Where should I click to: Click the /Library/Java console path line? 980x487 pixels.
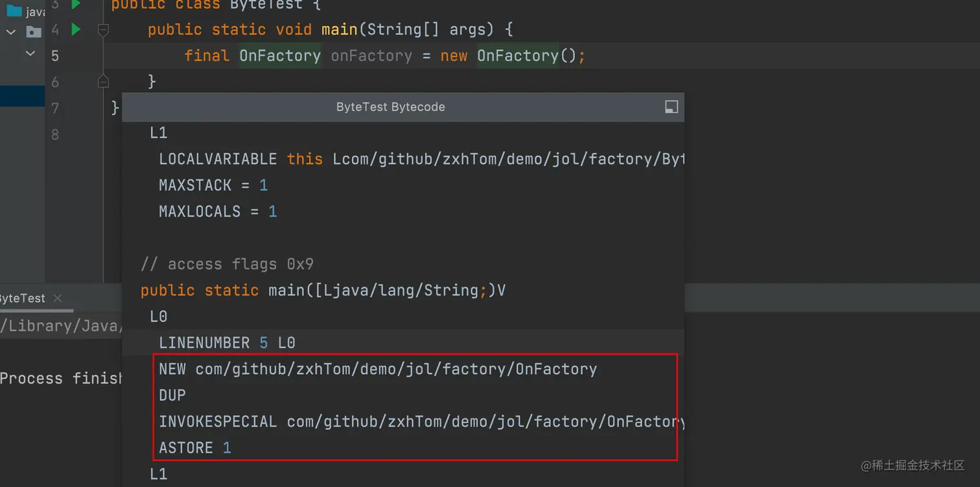(61, 326)
